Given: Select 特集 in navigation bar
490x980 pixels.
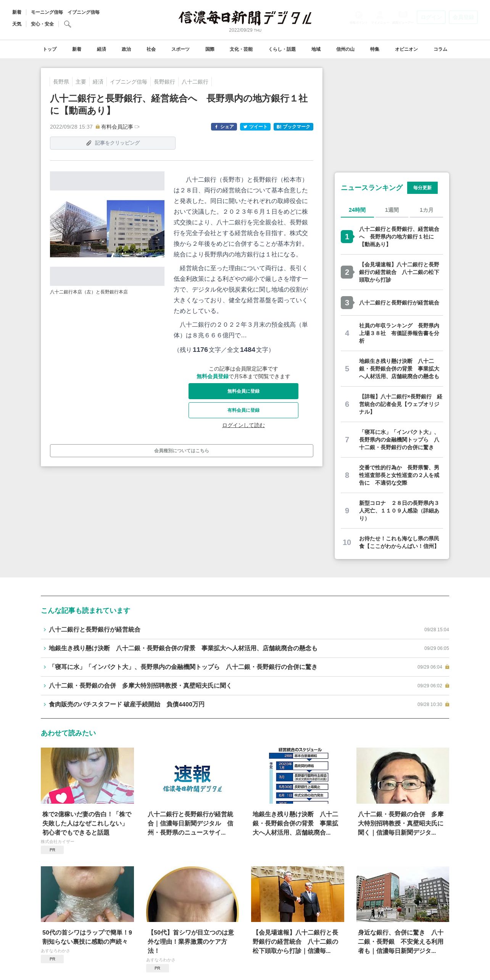Looking at the screenshot, I should [375, 49].
